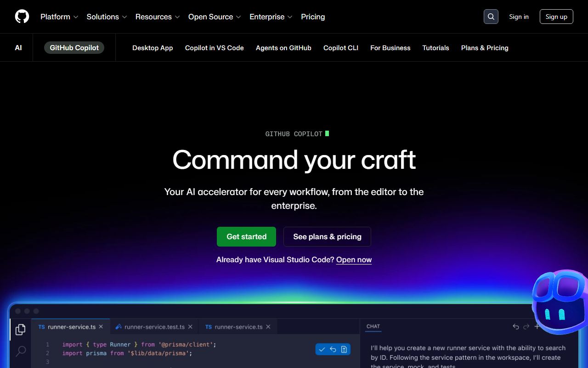Click the redo arrow in the Chat panel
Viewport: 588px width, 368px height.
point(526,327)
